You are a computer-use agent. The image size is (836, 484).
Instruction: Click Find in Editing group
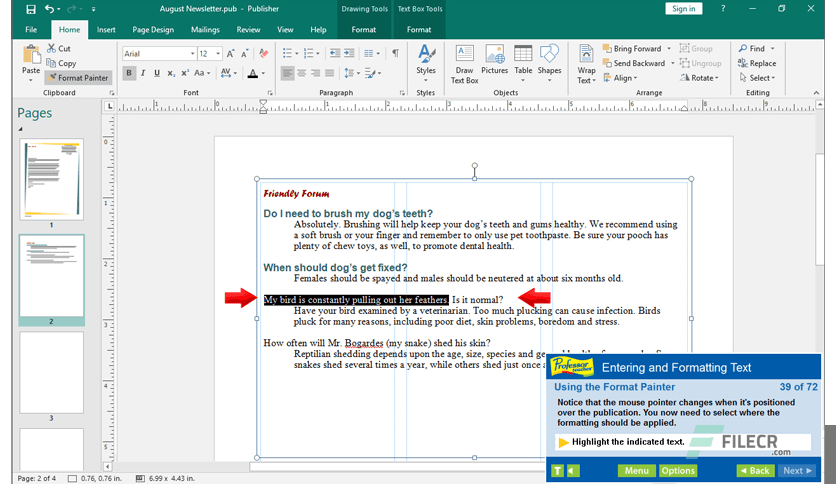click(752, 49)
